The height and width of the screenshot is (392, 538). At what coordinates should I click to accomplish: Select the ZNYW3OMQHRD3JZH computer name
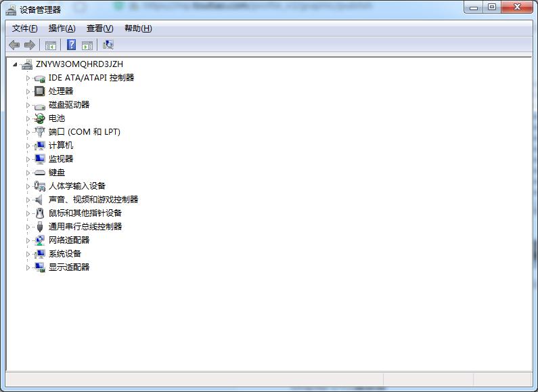[79, 64]
